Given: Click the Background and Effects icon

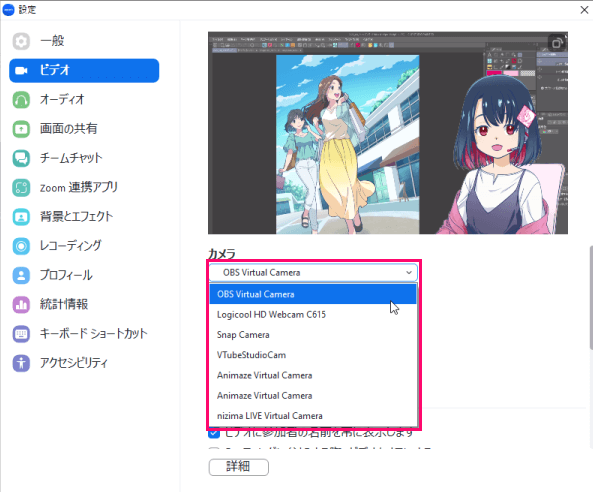Looking at the screenshot, I should 21,217.
